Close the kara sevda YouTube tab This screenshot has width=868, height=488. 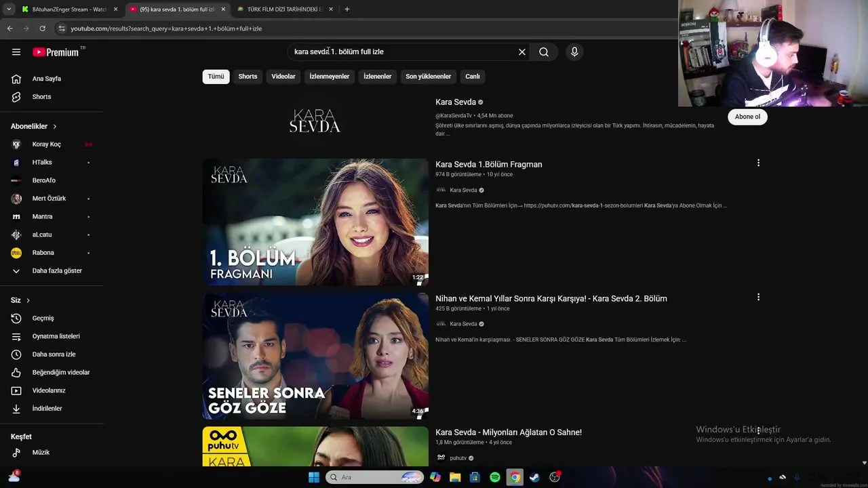223,9
